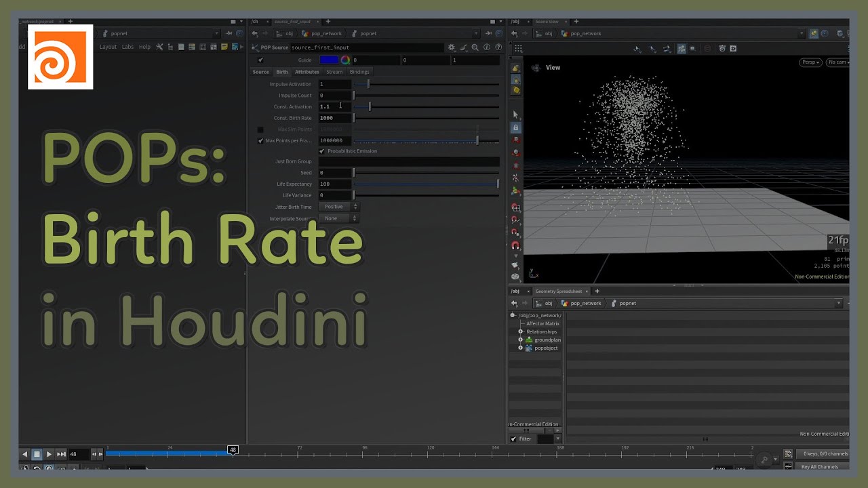Open the question mark help icon

[x=498, y=47]
